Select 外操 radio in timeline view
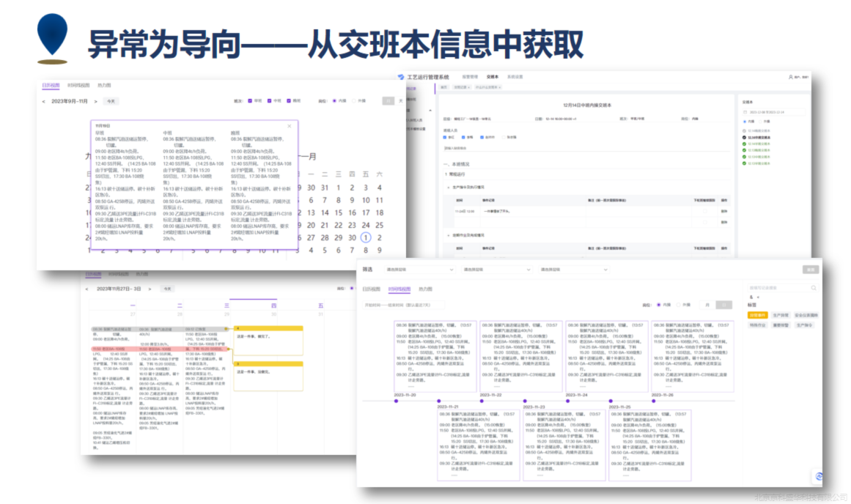 679,305
